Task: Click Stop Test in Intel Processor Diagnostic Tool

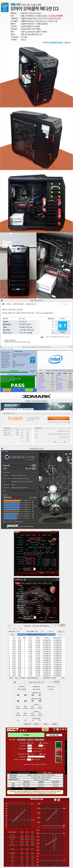Action: (7, 390)
